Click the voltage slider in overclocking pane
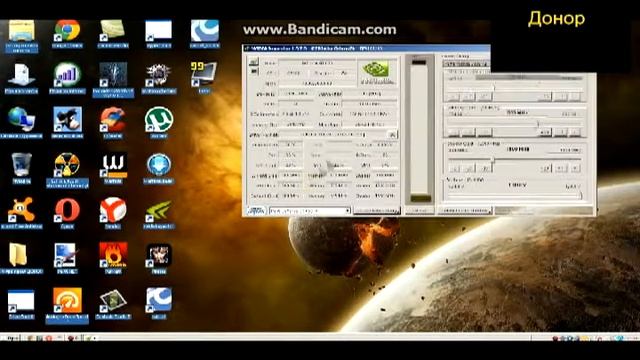Viewport: 640px width, 360px height. click(514, 196)
